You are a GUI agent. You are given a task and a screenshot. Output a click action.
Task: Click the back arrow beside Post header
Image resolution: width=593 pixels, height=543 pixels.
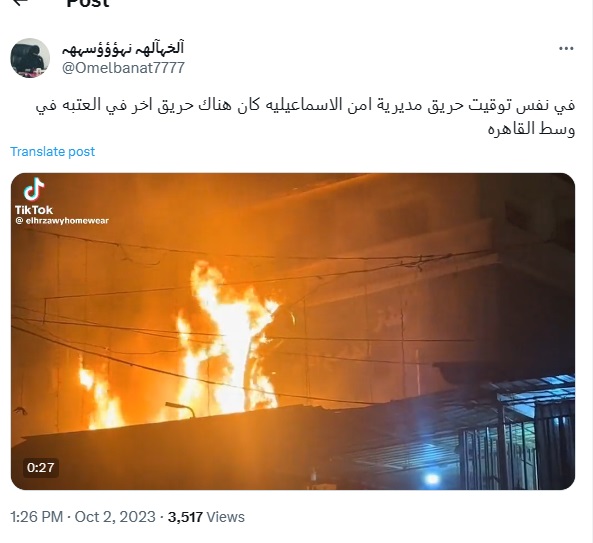[x=21, y=2]
